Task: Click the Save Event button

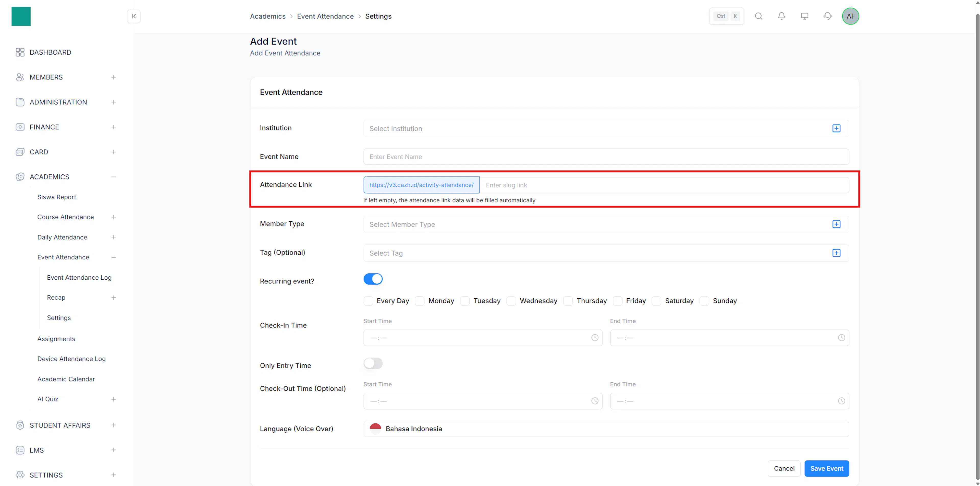Action: (x=827, y=468)
